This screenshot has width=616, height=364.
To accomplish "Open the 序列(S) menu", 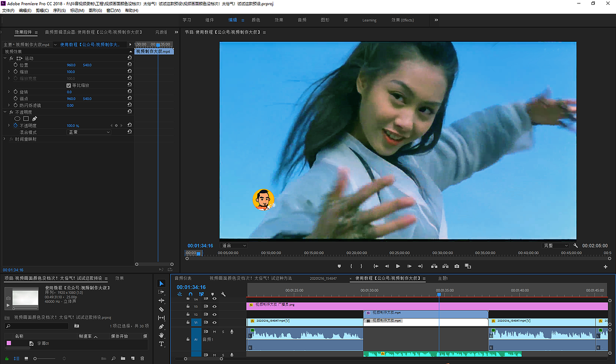I will [x=59, y=10].
